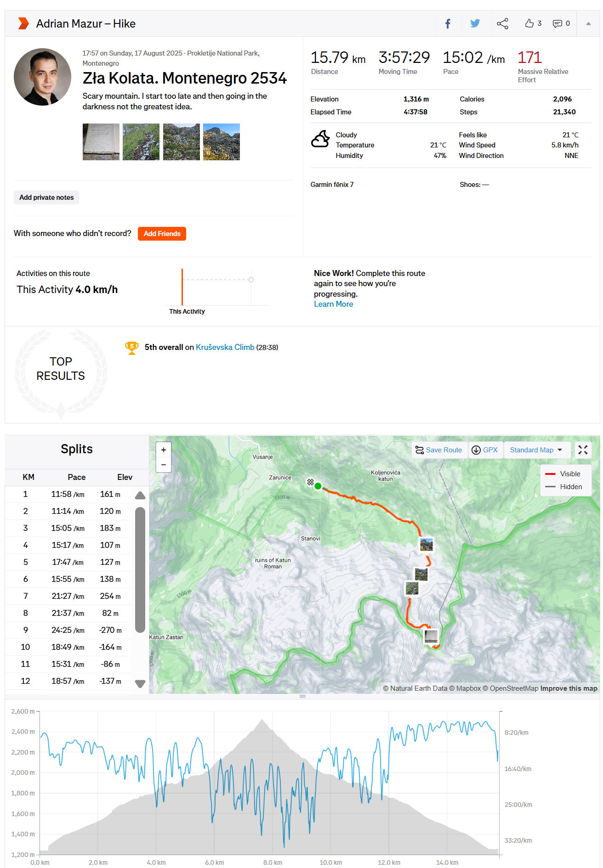Click the Add Friends button
The height and width of the screenshot is (868, 603).
click(x=162, y=234)
